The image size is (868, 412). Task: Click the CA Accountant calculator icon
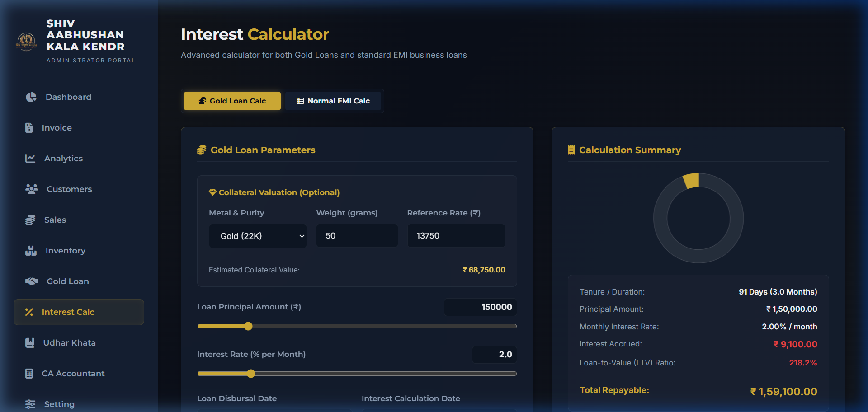(29, 374)
